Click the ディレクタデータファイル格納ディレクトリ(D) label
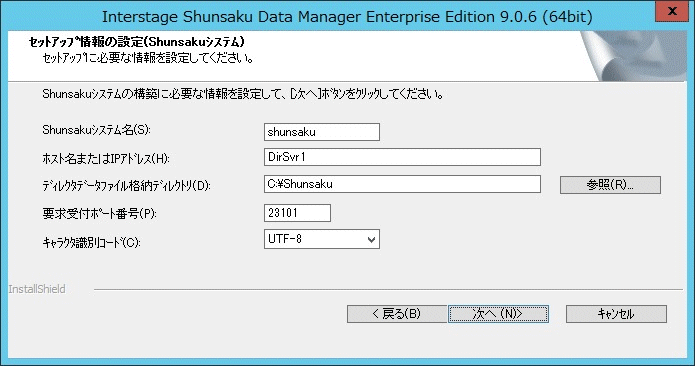695x366 pixels. (x=126, y=185)
